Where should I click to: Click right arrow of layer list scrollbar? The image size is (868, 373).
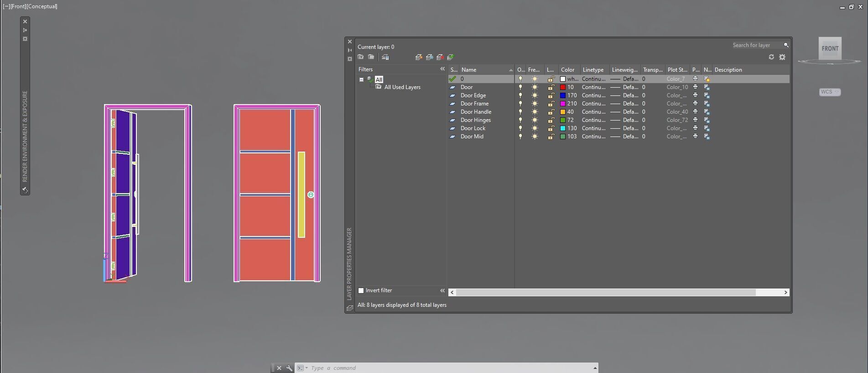[785, 292]
